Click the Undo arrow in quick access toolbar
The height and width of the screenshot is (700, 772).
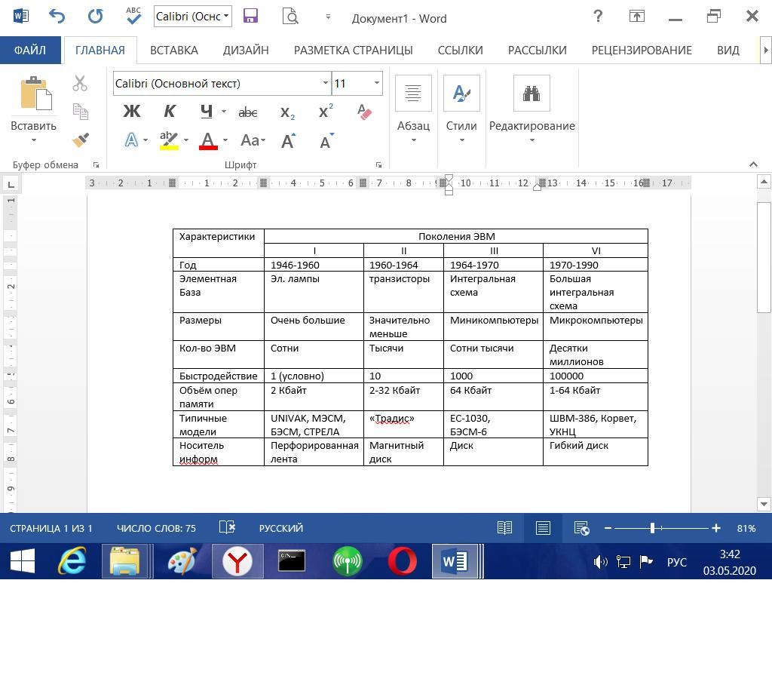coord(57,17)
